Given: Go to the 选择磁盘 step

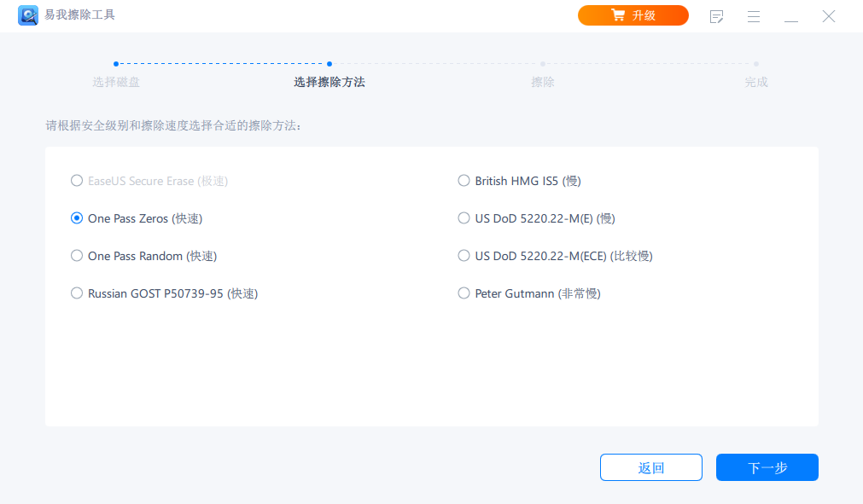Looking at the screenshot, I should (x=116, y=82).
